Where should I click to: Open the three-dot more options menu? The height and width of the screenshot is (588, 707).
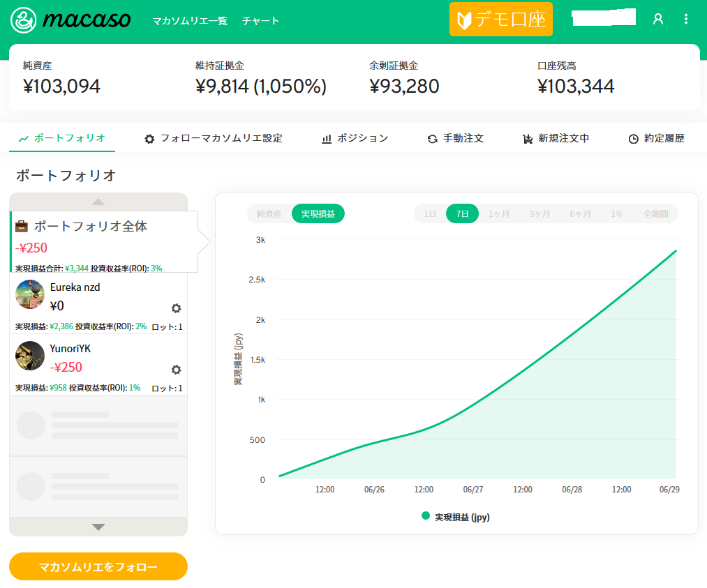tap(686, 20)
